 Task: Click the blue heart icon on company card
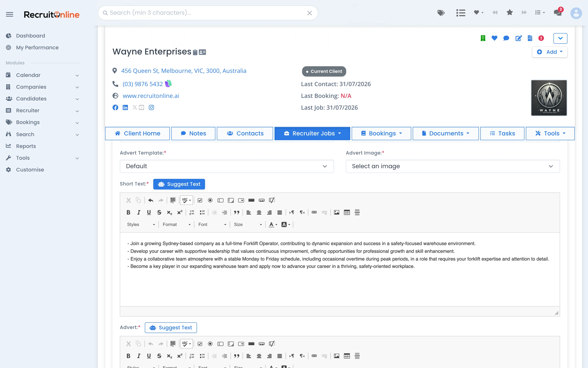click(494, 38)
